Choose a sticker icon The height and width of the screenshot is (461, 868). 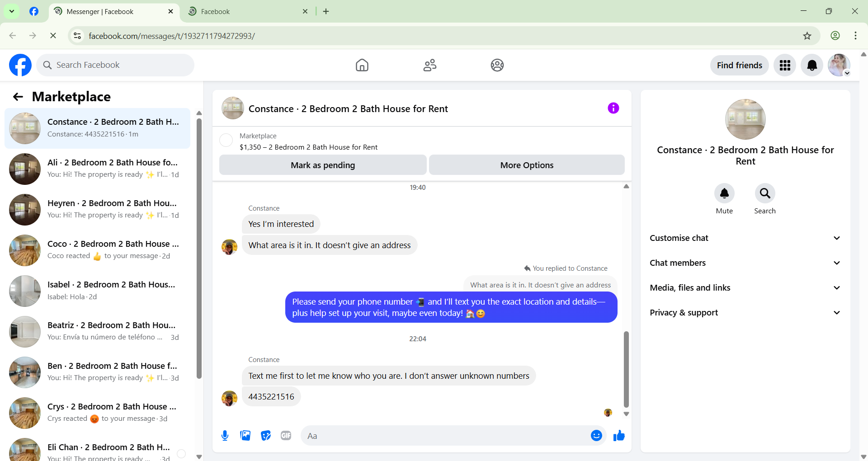pos(266,436)
